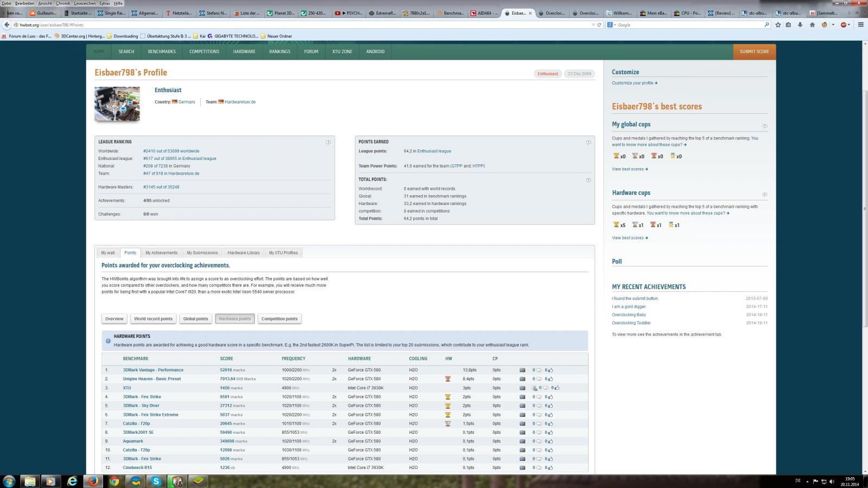Click the gold cup in 3DMark Sky Diver row
The height and width of the screenshot is (488, 868).
coord(448,406)
